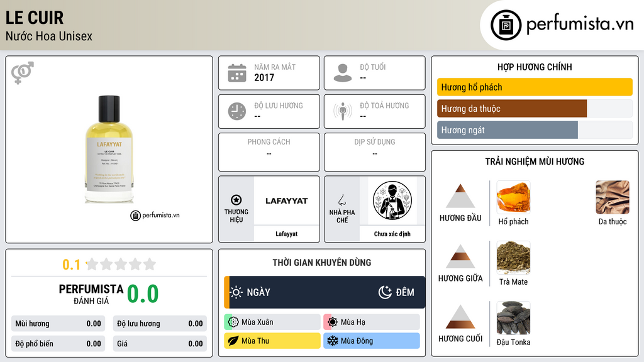Viewport: 644px width, 362px height.
Task: Click the person icon beside Độ tuổi
Action: pos(343,73)
